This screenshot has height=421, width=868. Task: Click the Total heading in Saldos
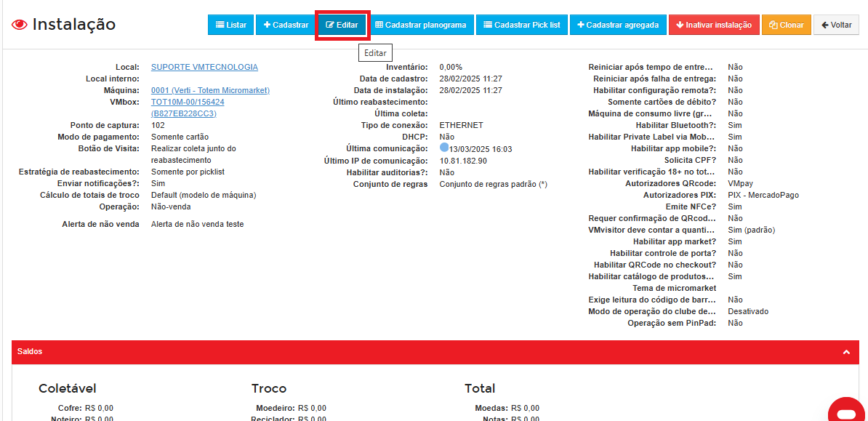pos(480,388)
